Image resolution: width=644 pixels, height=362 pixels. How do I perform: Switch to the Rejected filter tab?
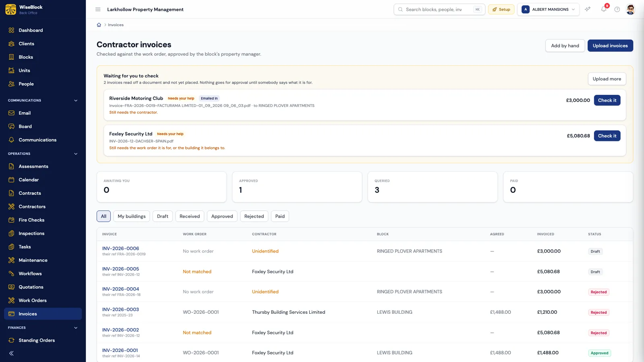[254, 216]
